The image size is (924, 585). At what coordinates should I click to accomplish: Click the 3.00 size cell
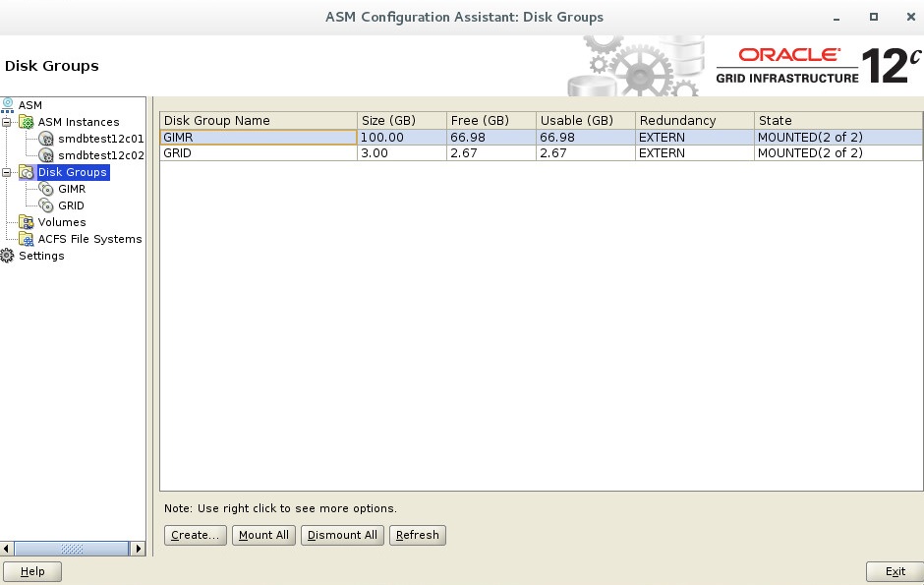(x=402, y=153)
